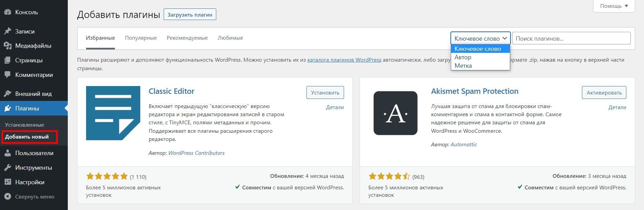644x210 pixels.
Task: Open WordPress Contributors author link
Action: pos(196,153)
